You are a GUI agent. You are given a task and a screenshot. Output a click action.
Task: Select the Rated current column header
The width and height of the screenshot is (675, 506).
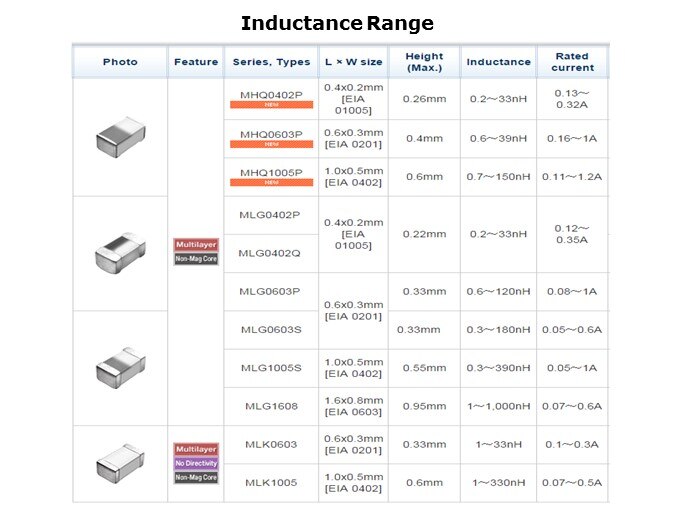pyautogui.click(x=572, y=62)
